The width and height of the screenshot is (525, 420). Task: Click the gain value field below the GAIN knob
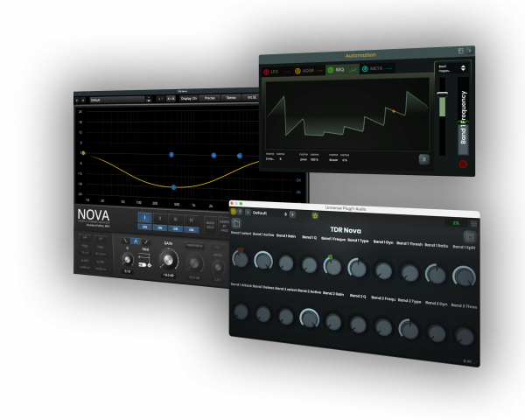coord(168,276)
